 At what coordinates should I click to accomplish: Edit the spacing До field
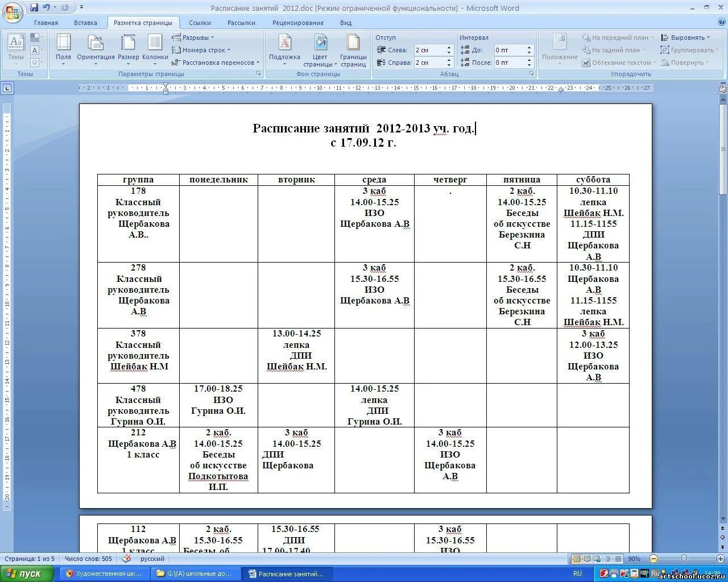508,50
